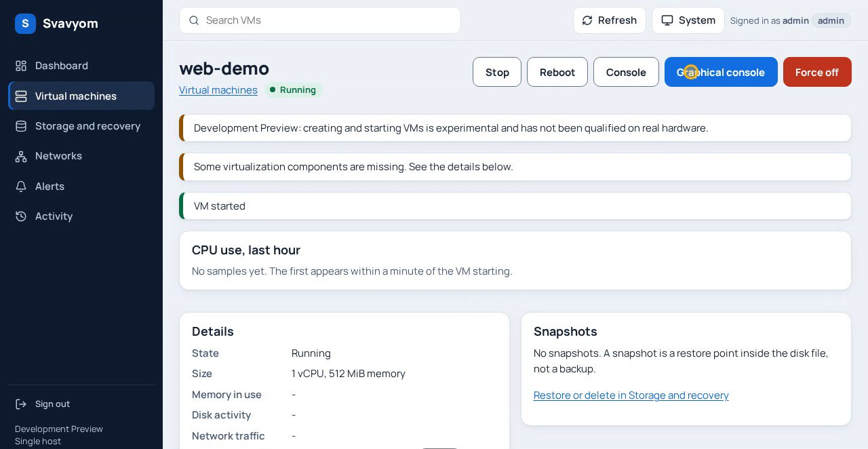Viewport: 868px width, 449px height.
Task: Click the 'Network traffic' label
Action: pos(229,436)
